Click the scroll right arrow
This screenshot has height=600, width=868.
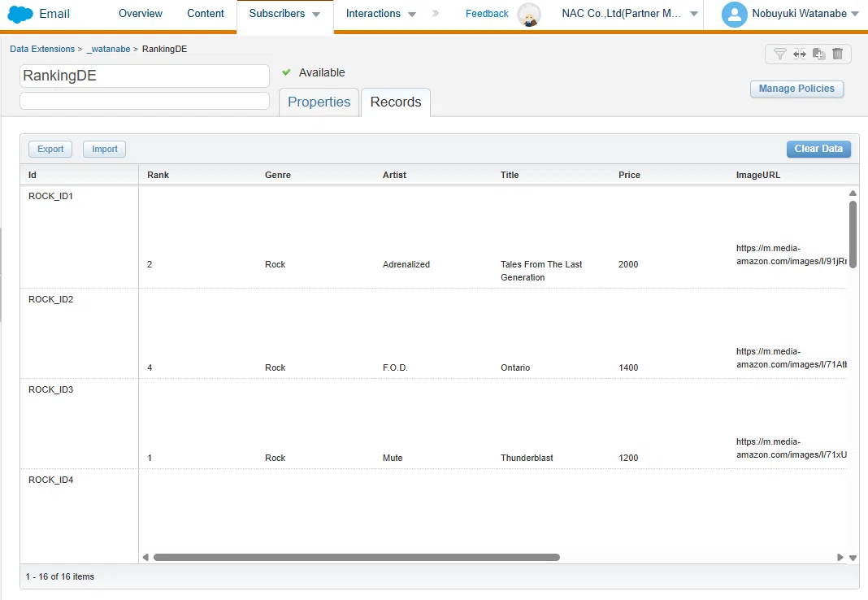(x=840, y=558)
